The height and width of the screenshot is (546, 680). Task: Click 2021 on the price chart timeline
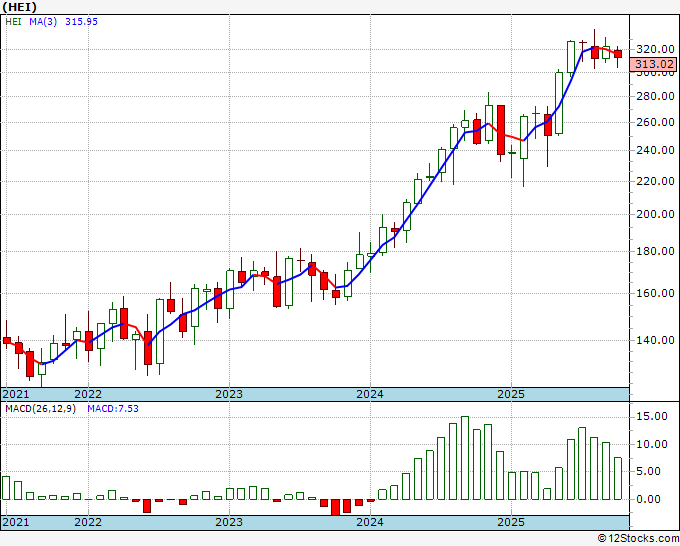coord(16,394)
